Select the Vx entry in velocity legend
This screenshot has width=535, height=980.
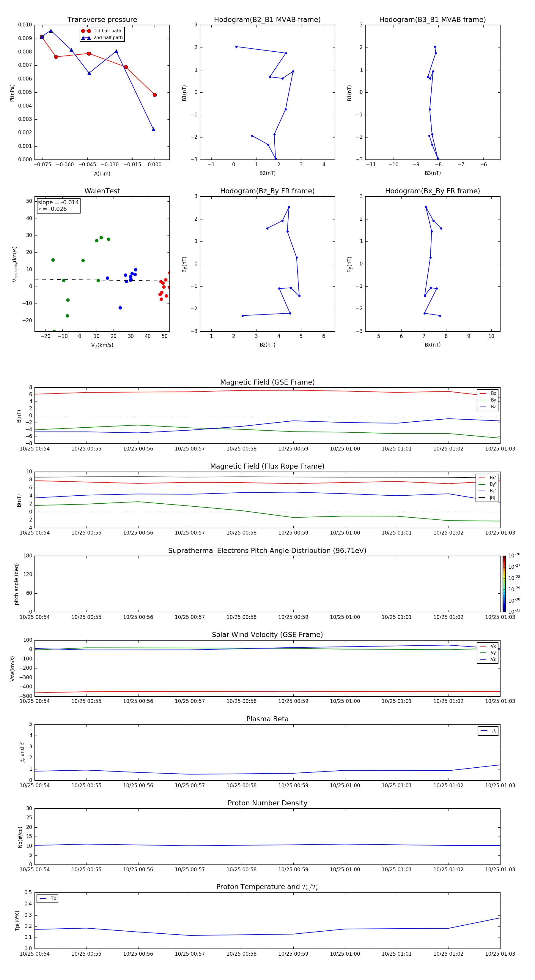pyautogui.click(x=488, y=646)
